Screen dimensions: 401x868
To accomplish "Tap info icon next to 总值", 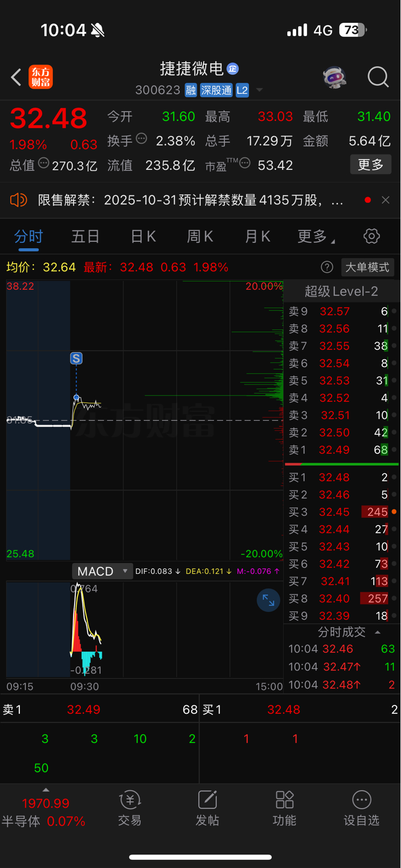I will click(x=44, y=163).
